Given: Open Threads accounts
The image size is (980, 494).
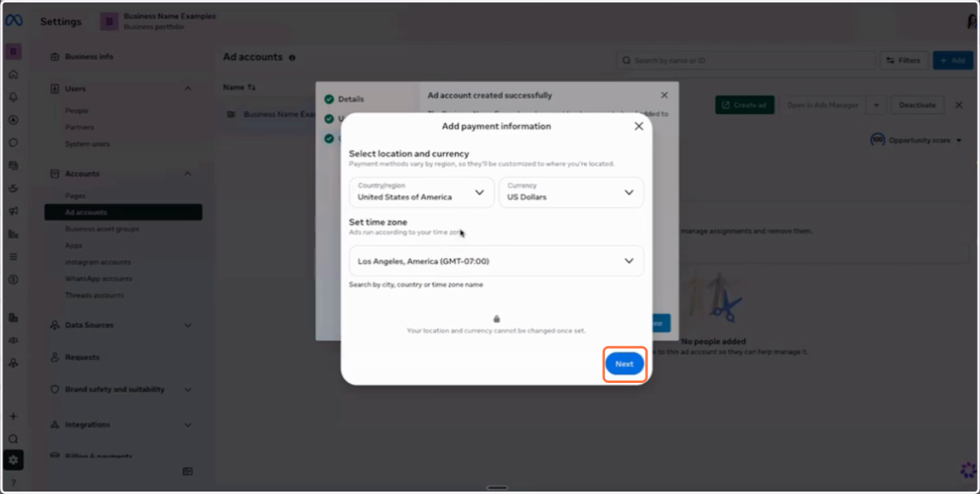Looking at the screenshot, I should (x=95, y=295).
